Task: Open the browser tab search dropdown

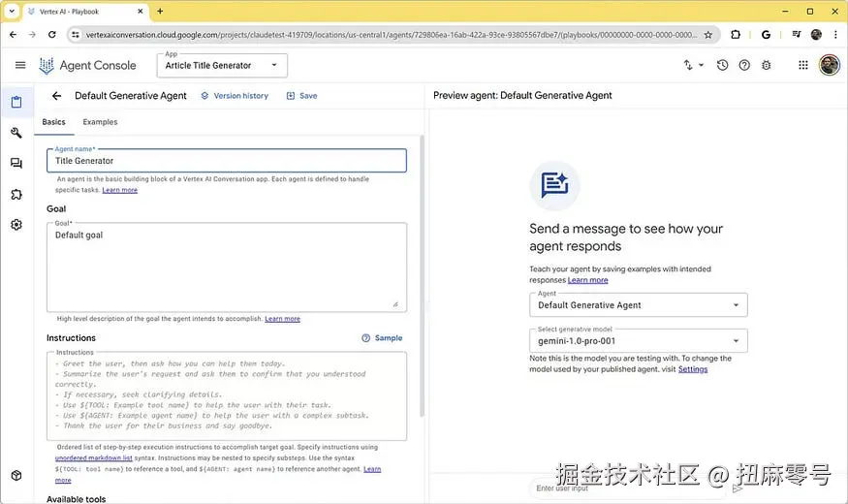Action: [x=12, y=11]
